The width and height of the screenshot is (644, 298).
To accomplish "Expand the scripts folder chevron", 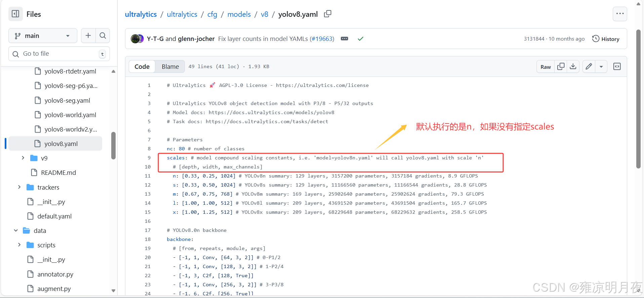I will point(19,245).
